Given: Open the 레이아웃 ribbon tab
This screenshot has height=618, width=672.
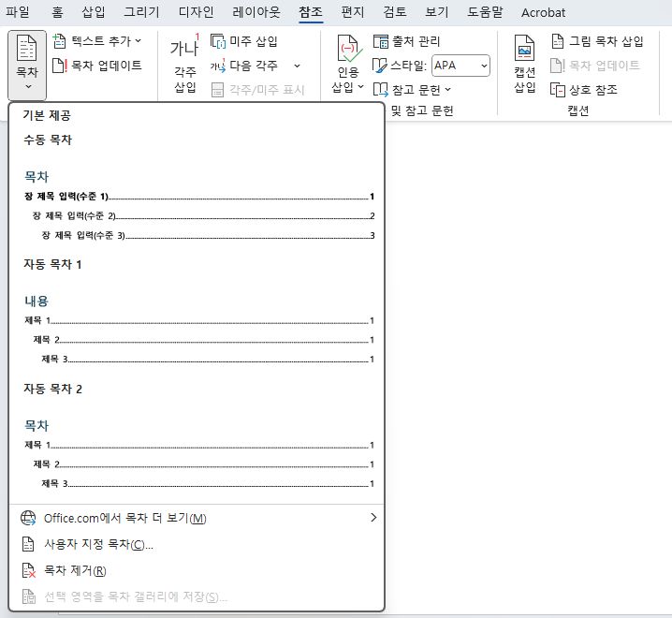Looking at the screenshot, I should click(x=256, y=12).
